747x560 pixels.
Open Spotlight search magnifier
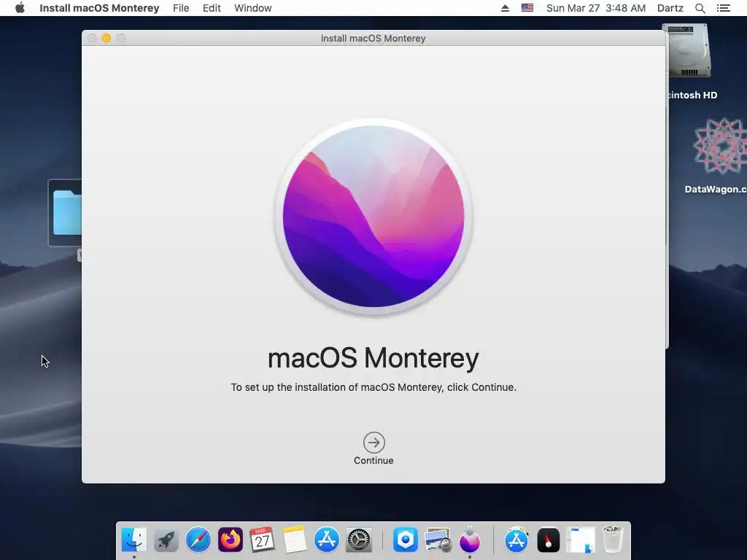pos(700,8)
